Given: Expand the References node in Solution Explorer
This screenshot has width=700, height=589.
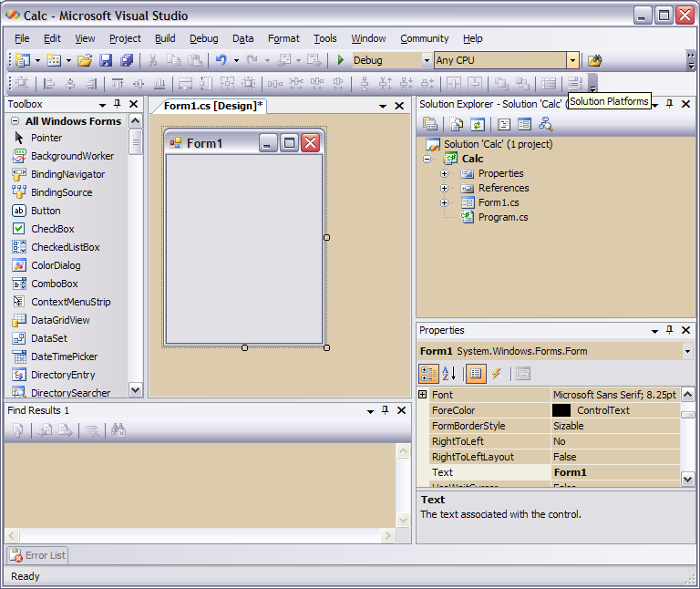Looking at the screenshot, I should [444, 189].
